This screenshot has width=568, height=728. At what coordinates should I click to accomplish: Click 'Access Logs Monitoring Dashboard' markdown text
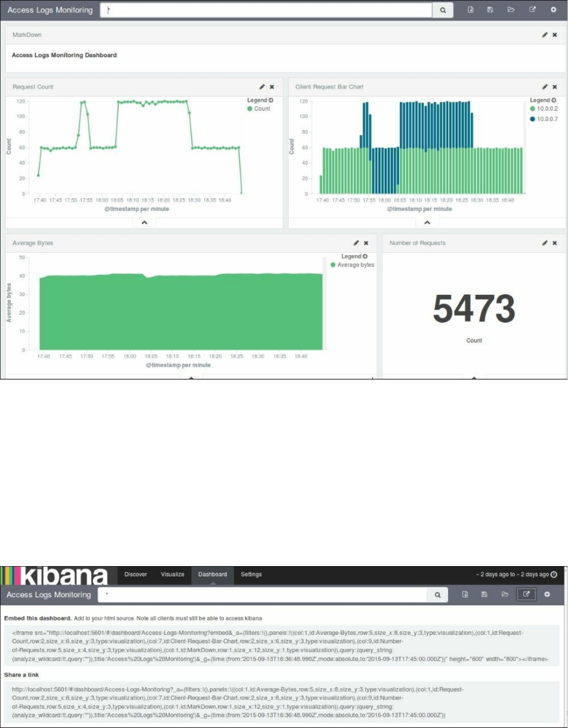tap(64, 55)
